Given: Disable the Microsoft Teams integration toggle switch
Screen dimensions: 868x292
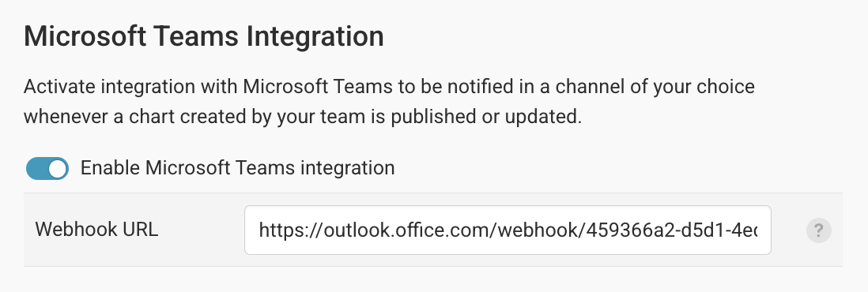Looking at the screenshot, I should click(47, 169).
